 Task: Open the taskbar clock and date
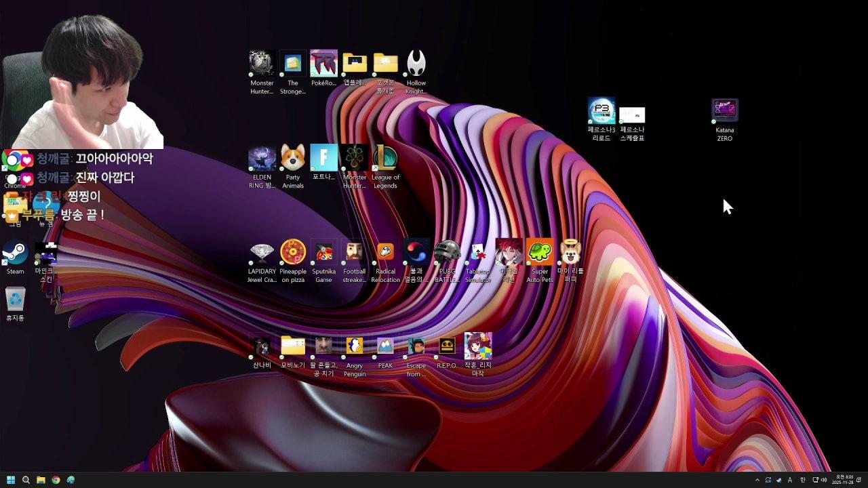coord(844,480)
